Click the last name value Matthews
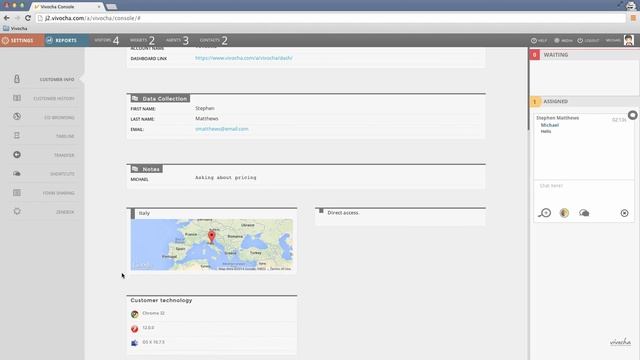The image size is (640, 360). coord(207,118)
